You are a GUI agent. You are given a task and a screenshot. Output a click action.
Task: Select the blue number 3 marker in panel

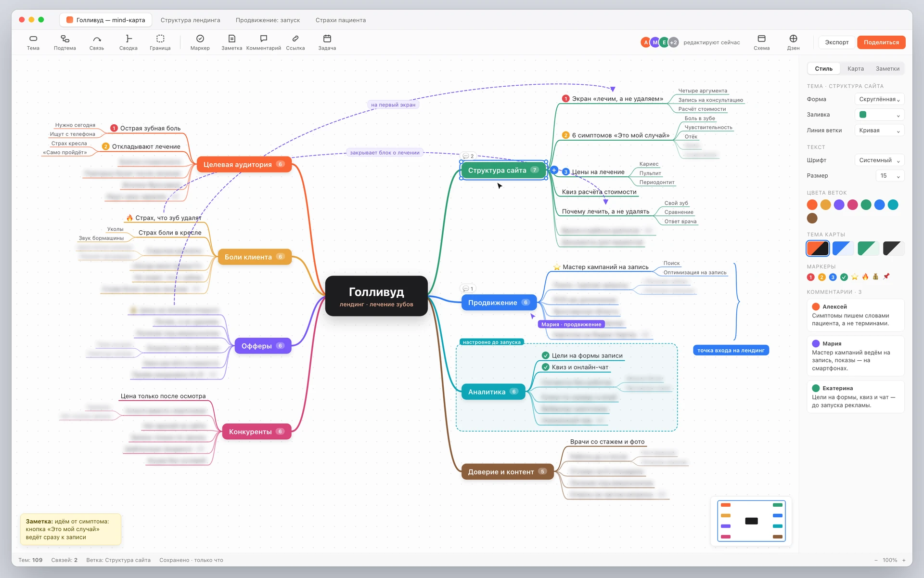tap(833, 277)
